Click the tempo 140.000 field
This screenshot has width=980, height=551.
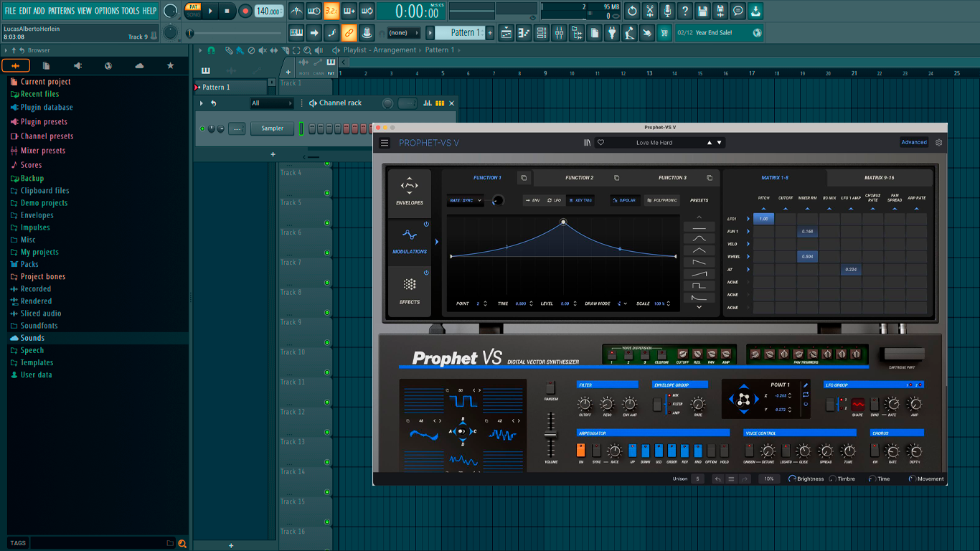[x=269, y=11]
